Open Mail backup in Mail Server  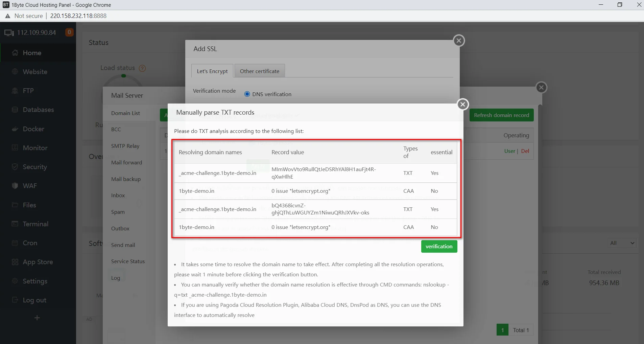click(126, 179)
